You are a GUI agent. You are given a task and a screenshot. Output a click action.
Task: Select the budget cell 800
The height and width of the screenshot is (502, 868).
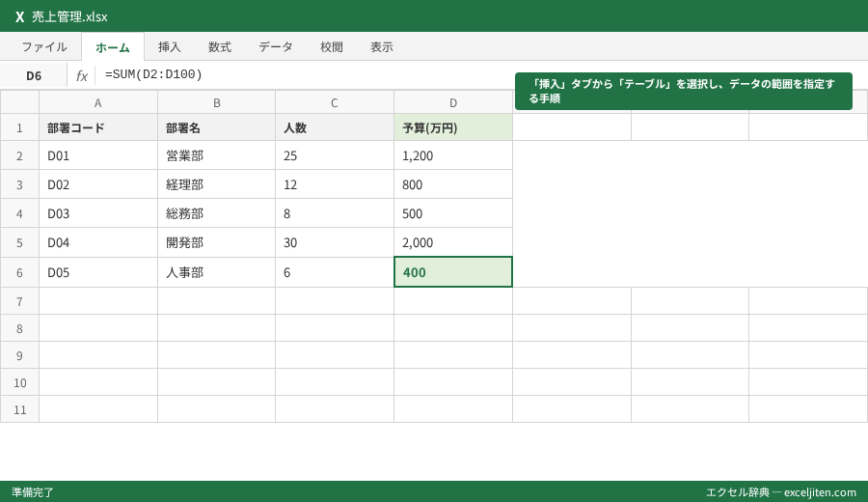[453, 184]
